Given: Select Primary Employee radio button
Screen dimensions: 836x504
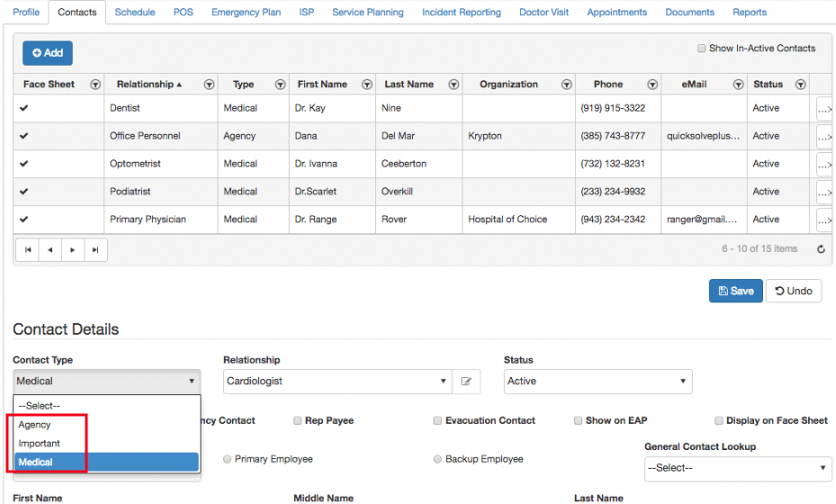Looking at the screenshot, I should (227, 459).
